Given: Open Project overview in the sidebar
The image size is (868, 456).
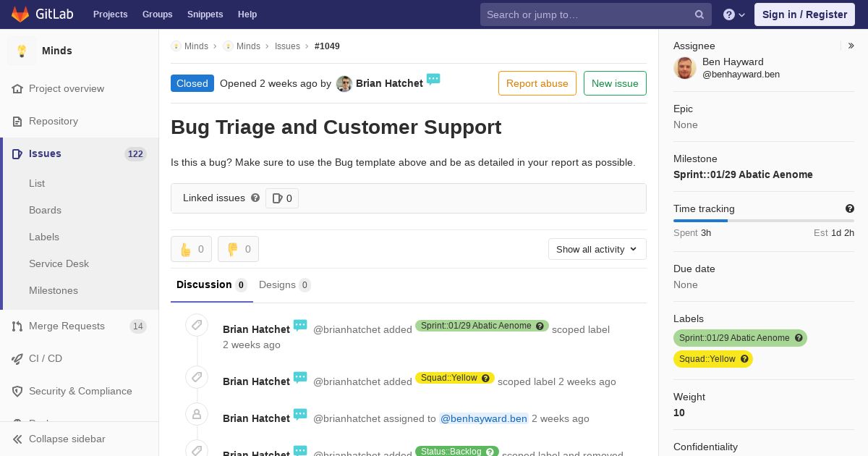Looking at the screenshot, I should pos(67,88).
